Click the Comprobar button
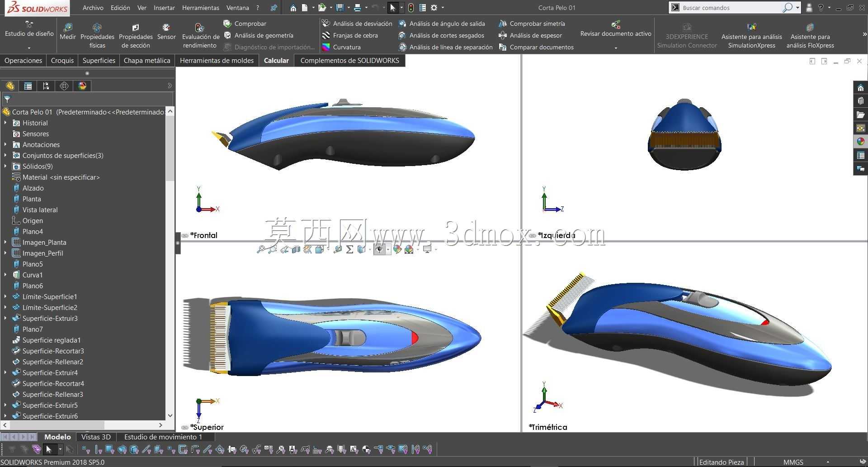 pyautogui.click(x=245, y=24)
